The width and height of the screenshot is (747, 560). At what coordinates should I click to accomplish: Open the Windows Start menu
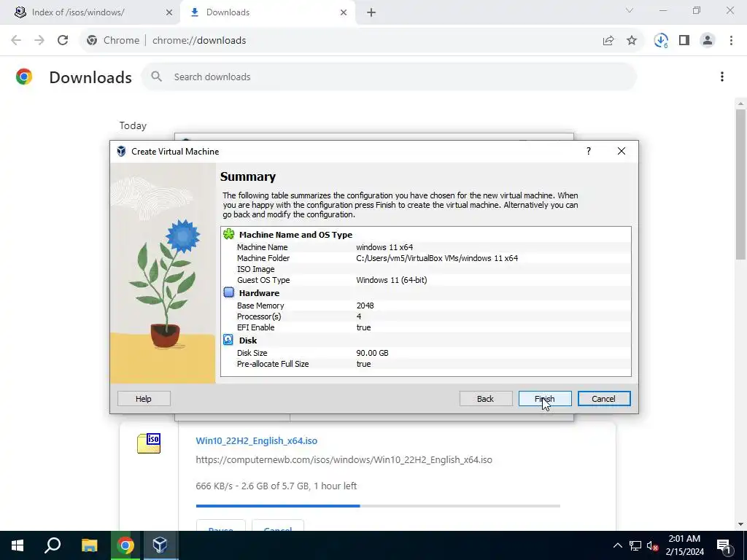coord(18,545)
